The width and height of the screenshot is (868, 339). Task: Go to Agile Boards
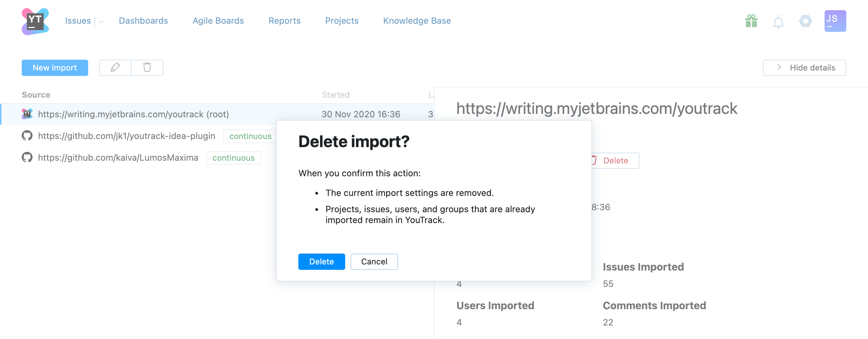tap(218, 21)
